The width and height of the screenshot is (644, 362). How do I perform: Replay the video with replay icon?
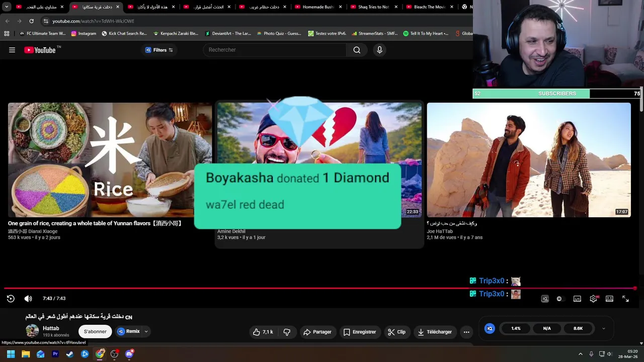[11, 299]
